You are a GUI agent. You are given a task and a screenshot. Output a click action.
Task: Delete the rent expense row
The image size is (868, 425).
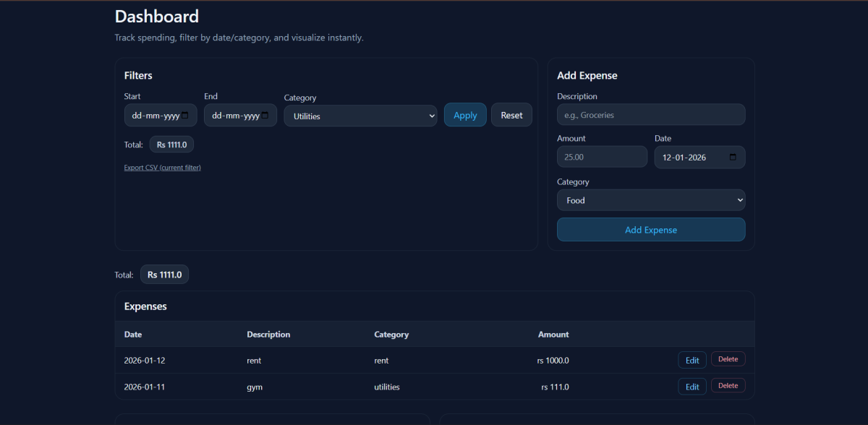click(728, 359)
